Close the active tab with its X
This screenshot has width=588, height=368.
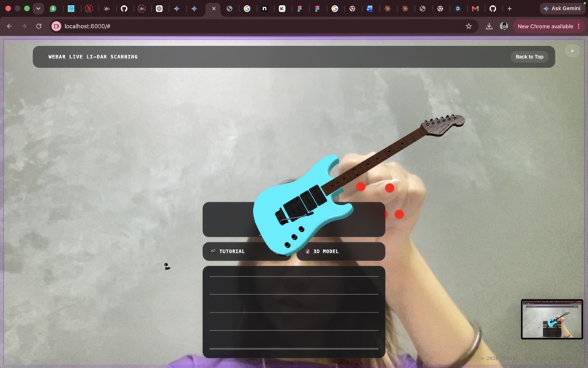[x=214, y=9]
